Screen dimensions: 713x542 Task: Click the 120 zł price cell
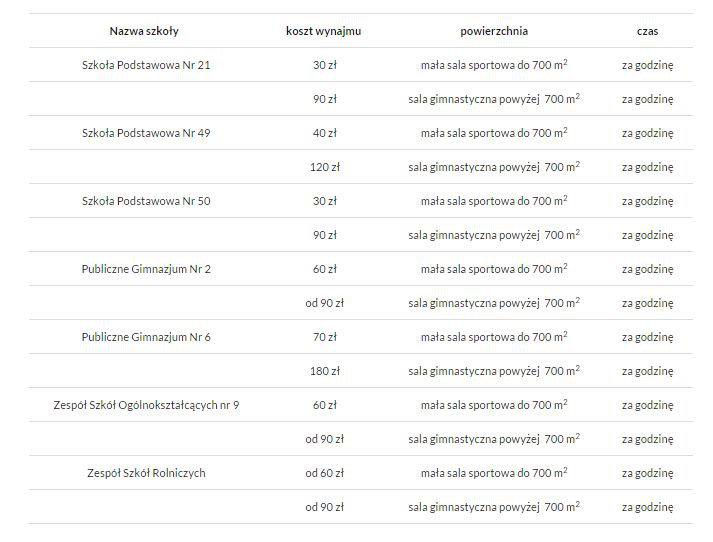tap(325, 167)
